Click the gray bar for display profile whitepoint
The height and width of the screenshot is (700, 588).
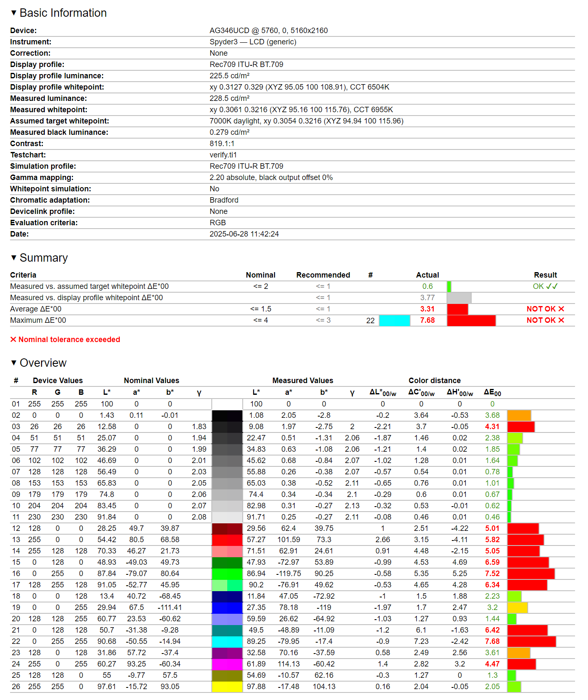459,298
